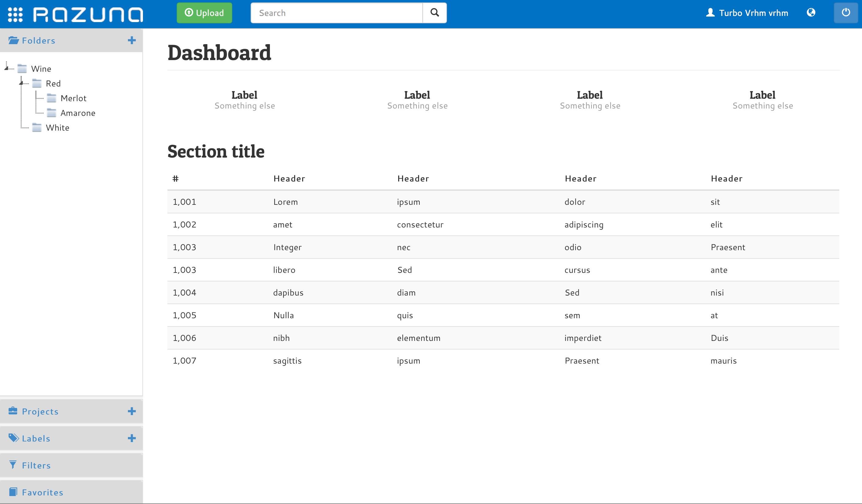Viewport: 862px width, 504px height.
Task: Select the Amarone folder
Action: [78, 113]
